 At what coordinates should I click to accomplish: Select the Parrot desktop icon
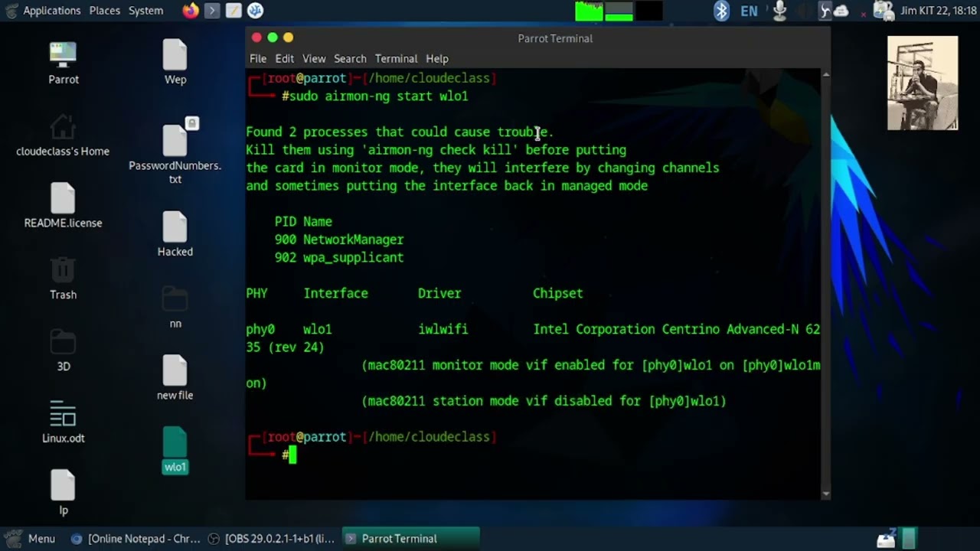tap(64, 62)
